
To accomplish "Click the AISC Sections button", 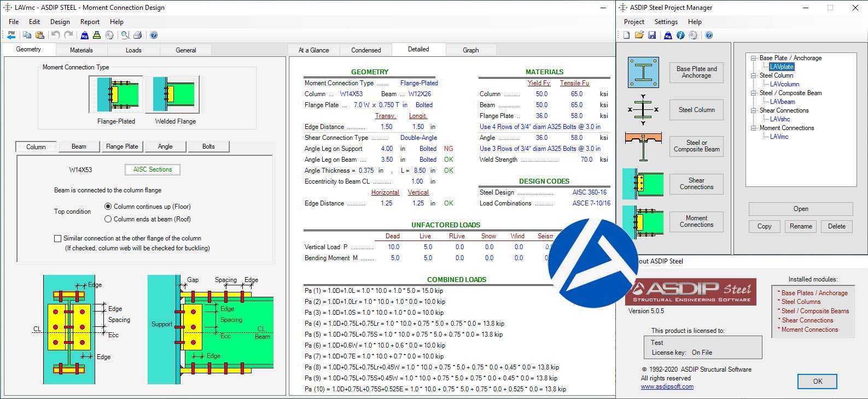I will pyautogui.click(x=152, y=169).
